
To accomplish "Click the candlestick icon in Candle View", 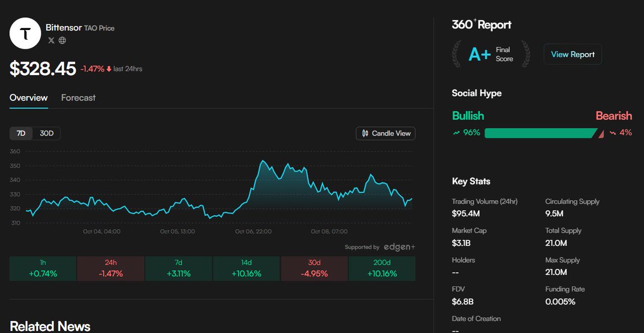I will point(365,134).
